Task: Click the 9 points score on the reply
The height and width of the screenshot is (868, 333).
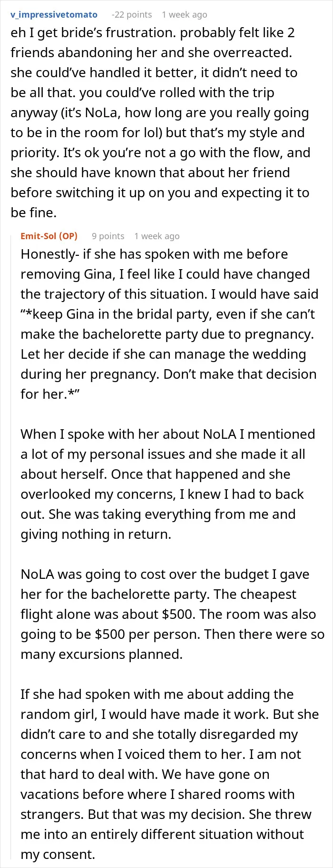Action: [x=108, y=236]
